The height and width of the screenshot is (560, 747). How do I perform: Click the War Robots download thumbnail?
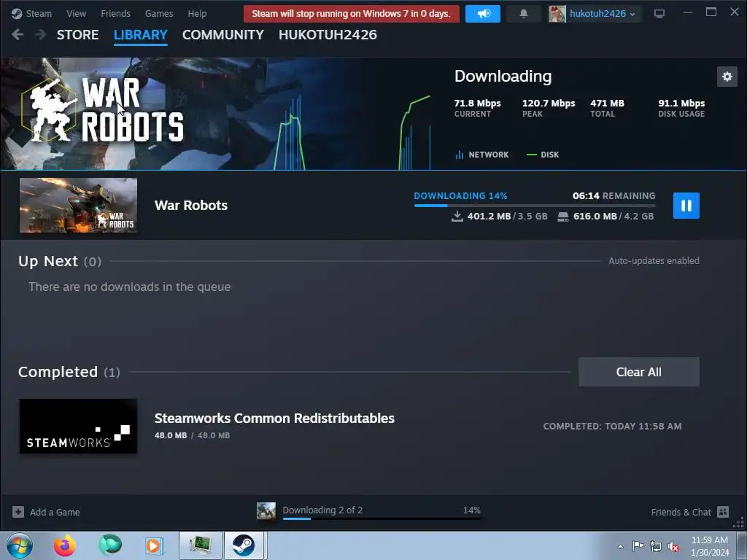pos(78,205)
